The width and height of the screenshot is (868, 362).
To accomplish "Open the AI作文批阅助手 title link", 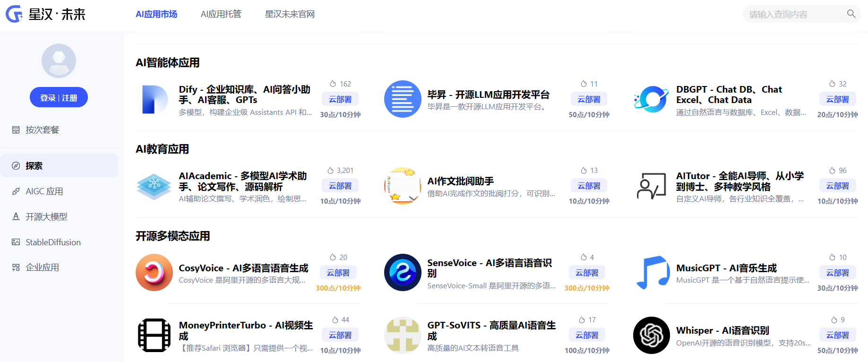I will (x=460, y=181).
